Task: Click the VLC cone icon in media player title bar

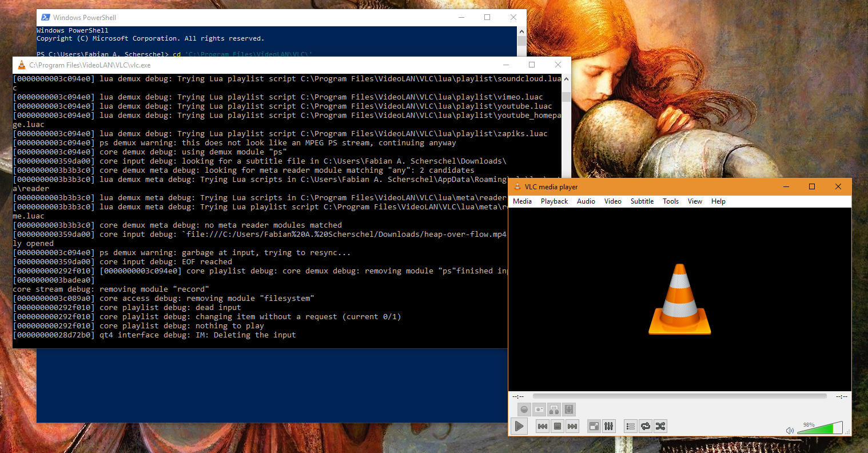Action: click(517, 186)
